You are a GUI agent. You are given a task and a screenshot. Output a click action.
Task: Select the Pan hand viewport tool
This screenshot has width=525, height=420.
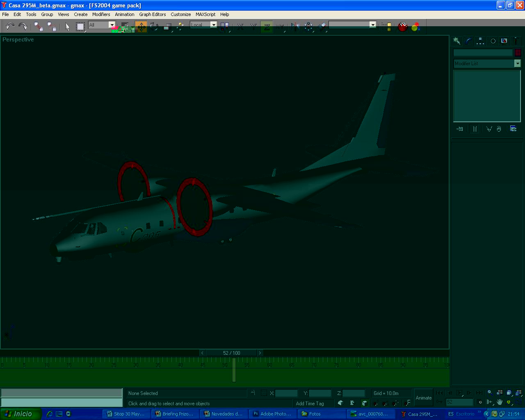[x=500, y=402]
